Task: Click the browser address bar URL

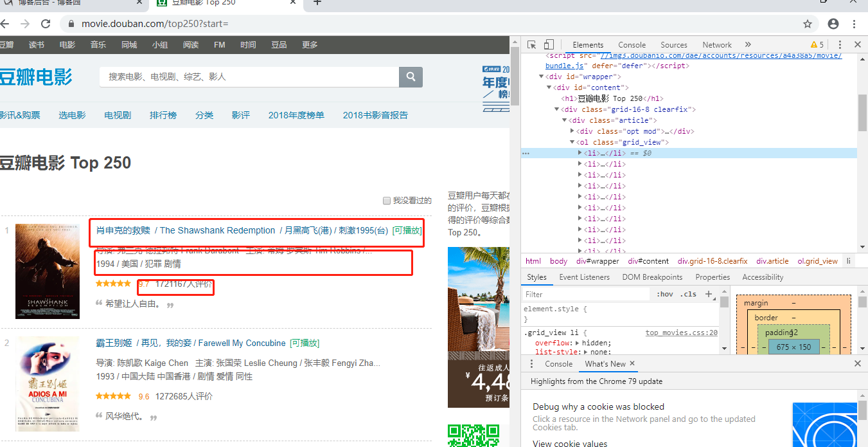Action: pos(155,24)
